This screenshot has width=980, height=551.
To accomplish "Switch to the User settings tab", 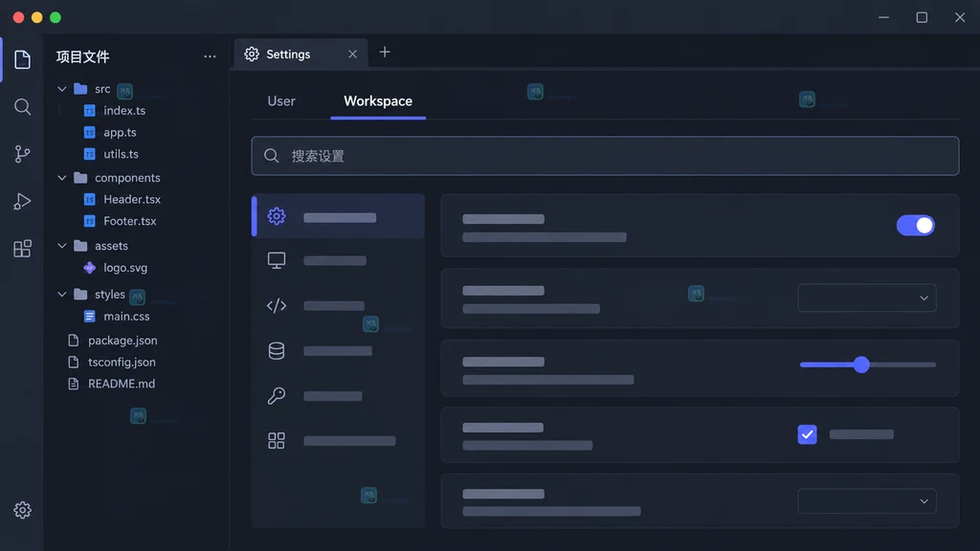I will [281, 100].
